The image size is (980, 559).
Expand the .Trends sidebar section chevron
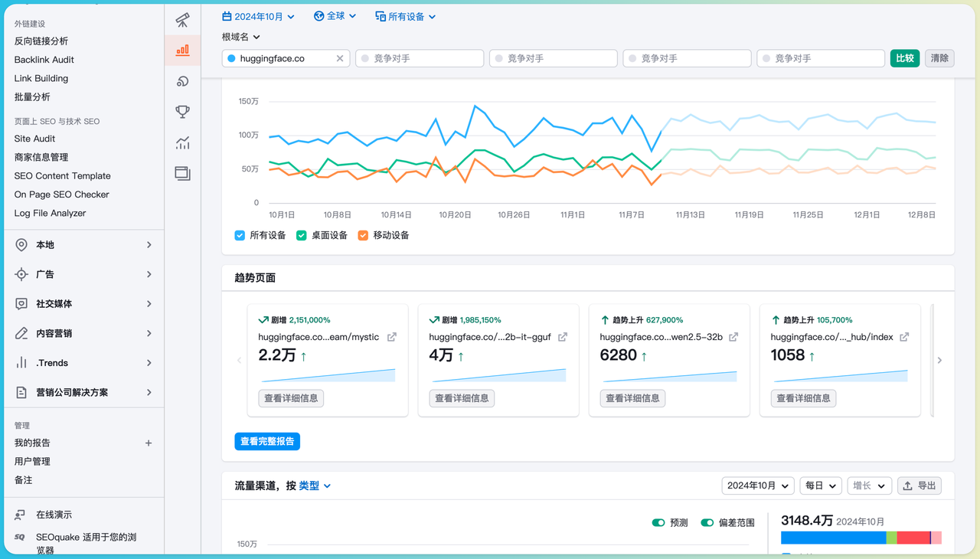[x=149, y=363]
